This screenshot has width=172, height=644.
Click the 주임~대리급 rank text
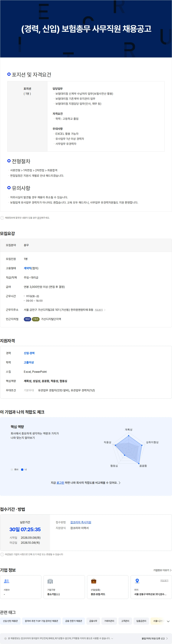click(31, 278)
